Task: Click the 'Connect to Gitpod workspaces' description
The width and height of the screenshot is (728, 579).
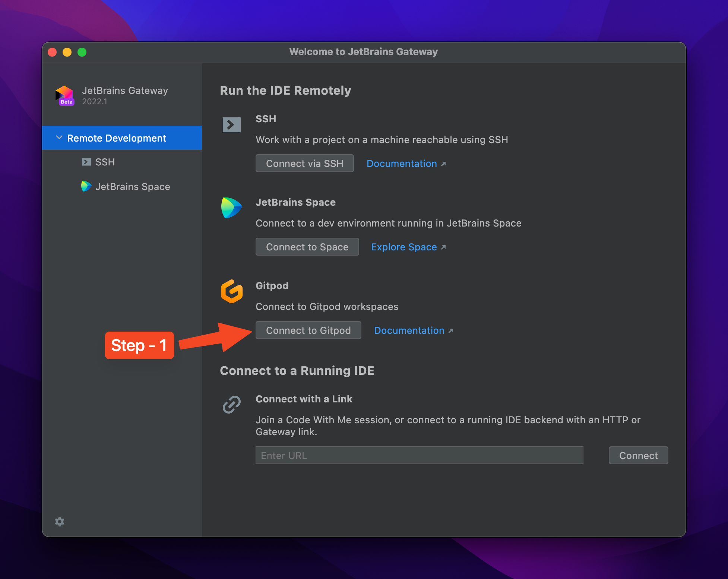Action: pos(327,307)
